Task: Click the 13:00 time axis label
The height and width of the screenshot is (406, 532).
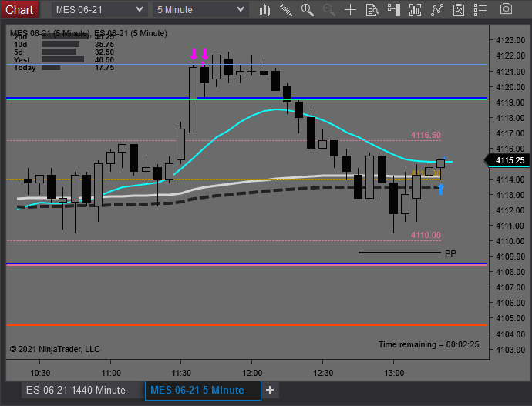Action: (x=394, y=373)
